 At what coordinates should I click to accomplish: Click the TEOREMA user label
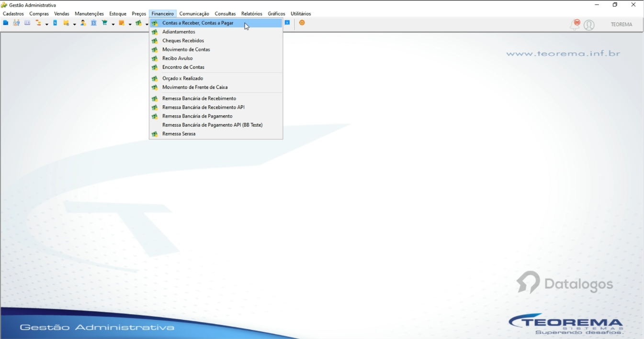[621, 24]
